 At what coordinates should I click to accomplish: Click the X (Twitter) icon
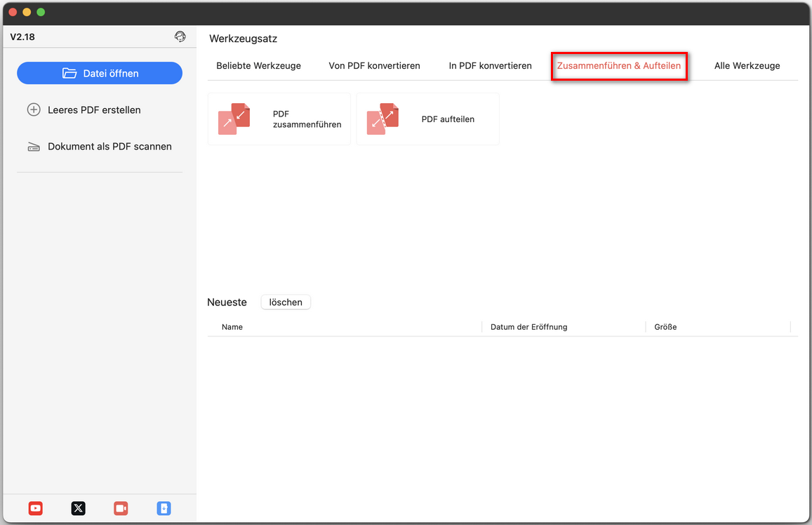[x=78, y=508]
